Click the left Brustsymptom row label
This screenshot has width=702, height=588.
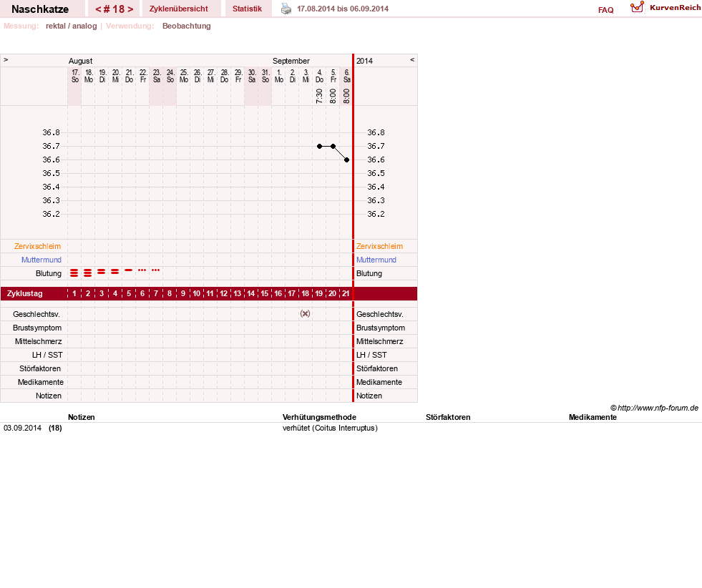point(37,328)
